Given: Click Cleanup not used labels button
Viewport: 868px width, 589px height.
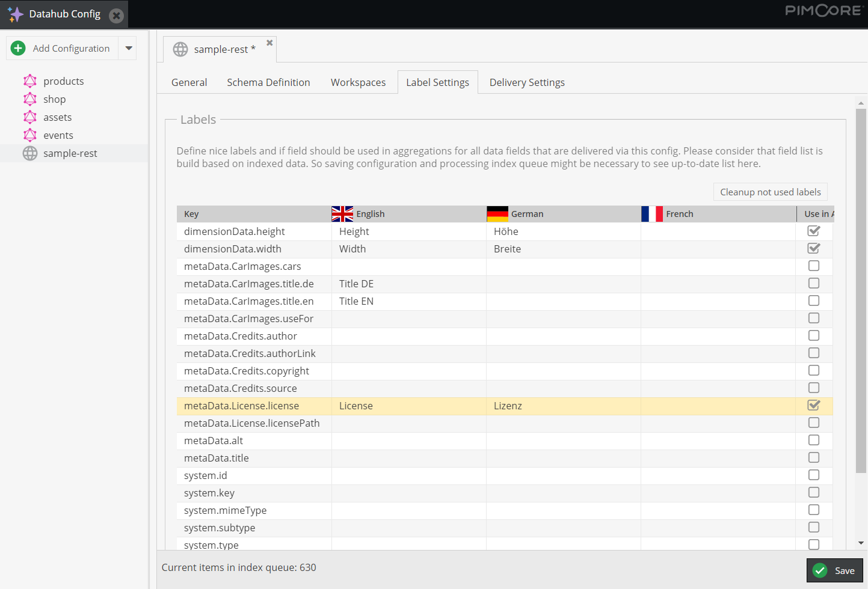Looking at the screenshot, I should pyautogui.click(x=771, y=192).
